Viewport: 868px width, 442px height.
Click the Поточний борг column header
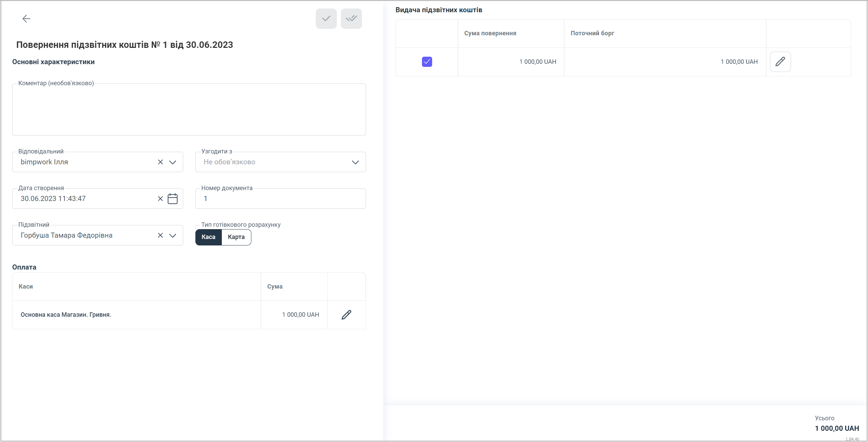pyautogui.click(x=592, y=33)
